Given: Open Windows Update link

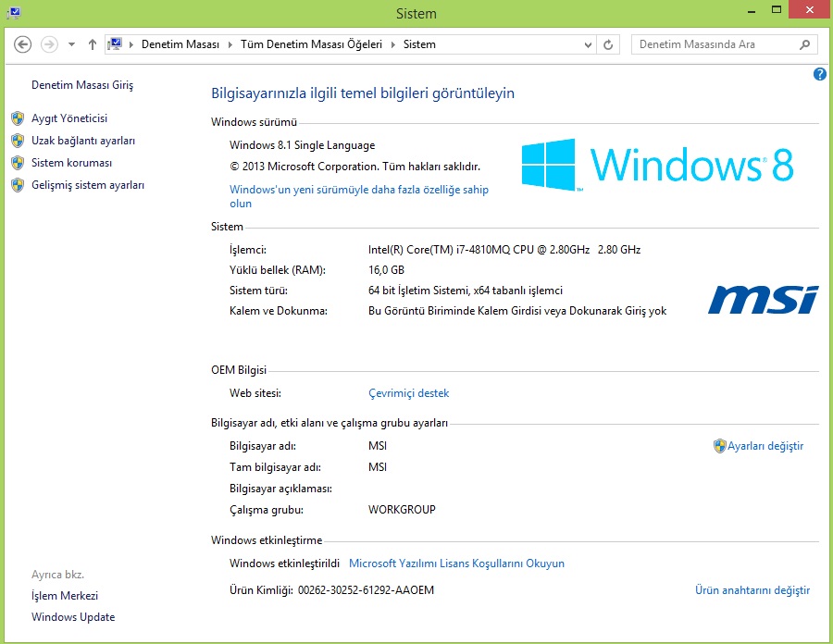Looking at the screenshot, I should 73,617.
